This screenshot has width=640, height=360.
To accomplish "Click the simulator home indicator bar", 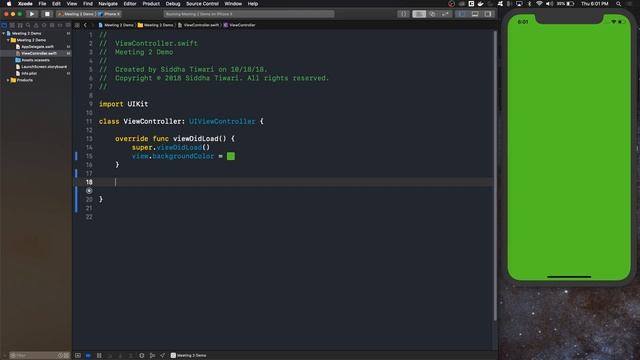I will tap(569, 277).
